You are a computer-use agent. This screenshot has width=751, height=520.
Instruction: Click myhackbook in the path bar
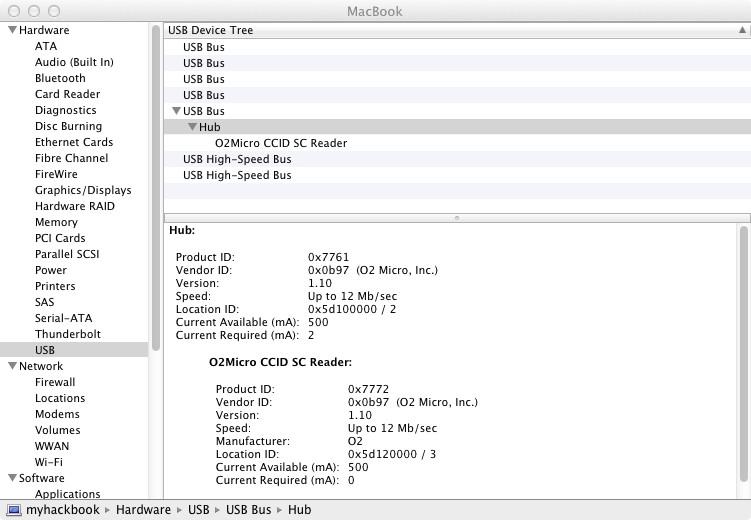62,510
